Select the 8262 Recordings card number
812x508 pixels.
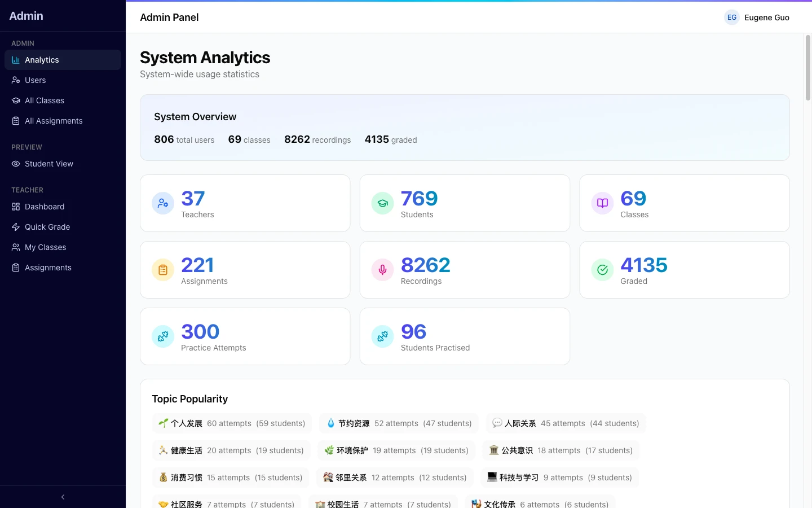click(x=426, y=265)
